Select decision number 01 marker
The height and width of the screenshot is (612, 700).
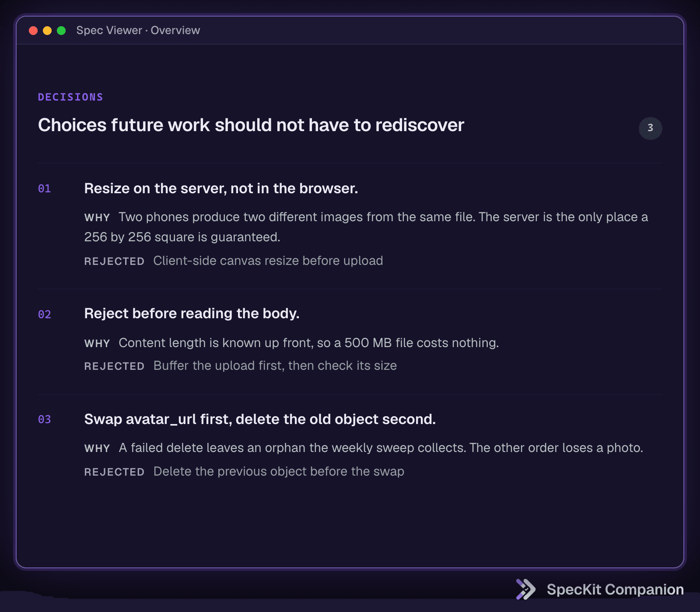[x=45, y=189]
